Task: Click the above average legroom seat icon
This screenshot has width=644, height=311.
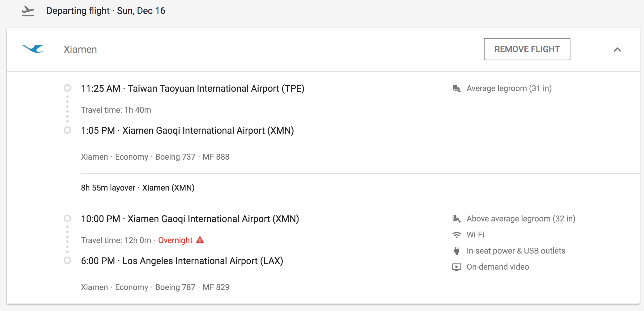Action: tap(456, 219)
